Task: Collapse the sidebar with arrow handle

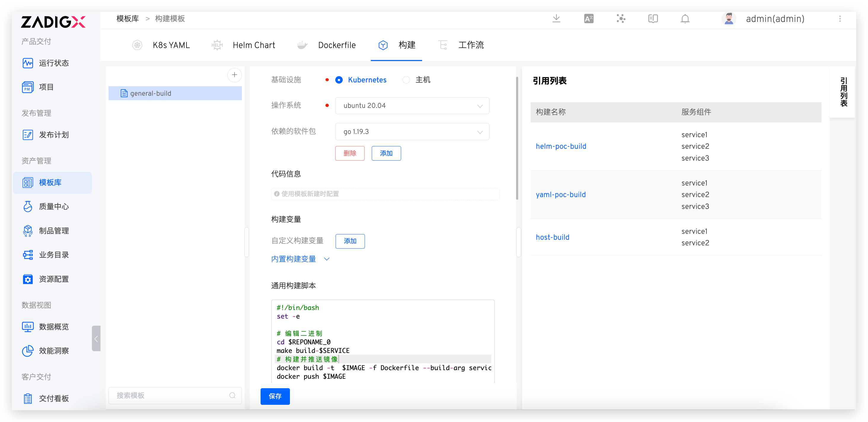Action: pos(96,338)
